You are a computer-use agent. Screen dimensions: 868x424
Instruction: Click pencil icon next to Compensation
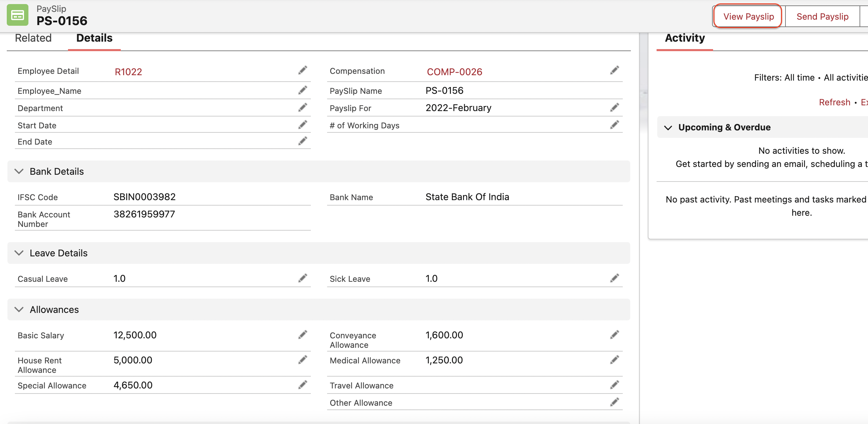pyautogui.click(x=614, y=70)
